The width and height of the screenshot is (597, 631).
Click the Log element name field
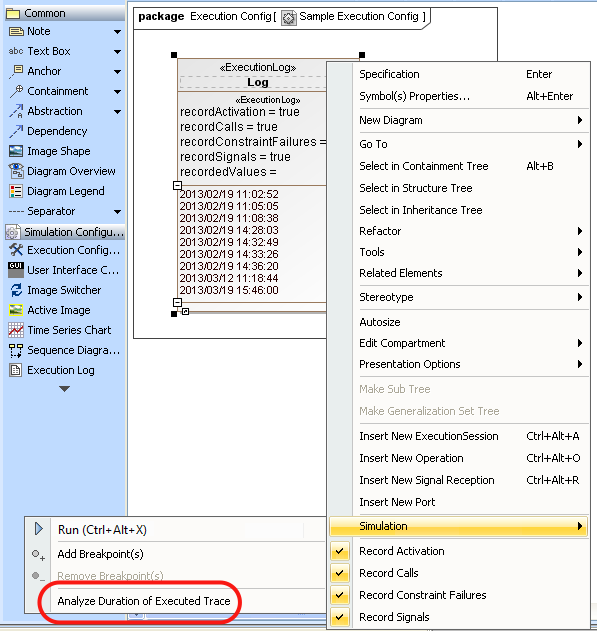pyautogui.click(x=253, y=82)
